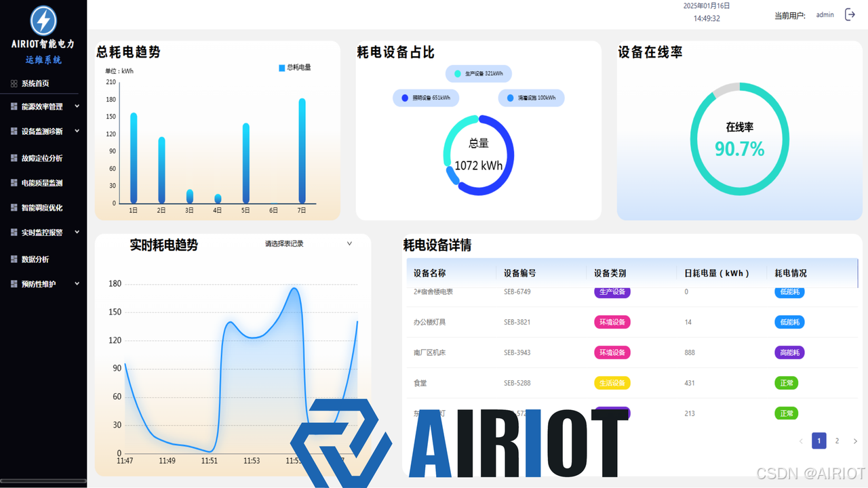The width and height of the screenshot is (868, 488).
Task: Select the 能源效率管理 menu entry
Action: click(x=43, y=106)
